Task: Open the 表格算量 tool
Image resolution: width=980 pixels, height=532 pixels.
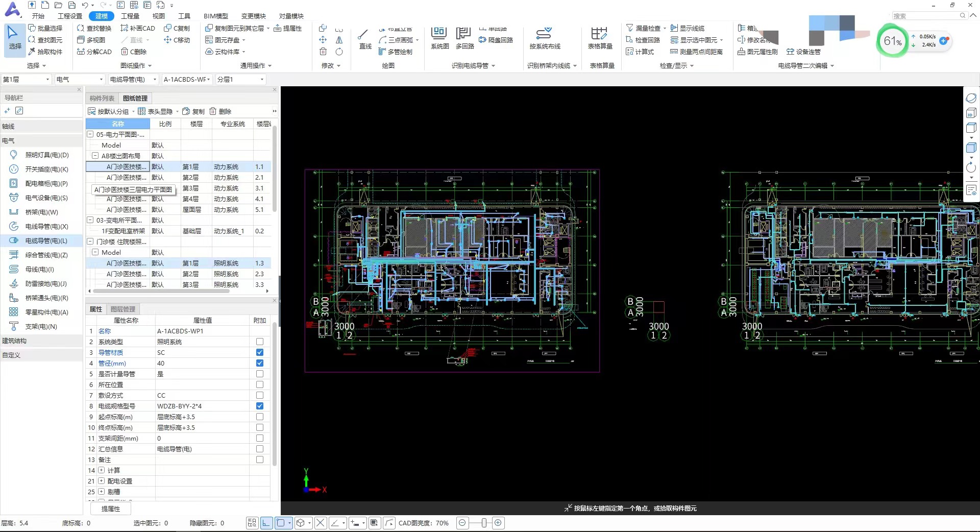Action: 600,34
